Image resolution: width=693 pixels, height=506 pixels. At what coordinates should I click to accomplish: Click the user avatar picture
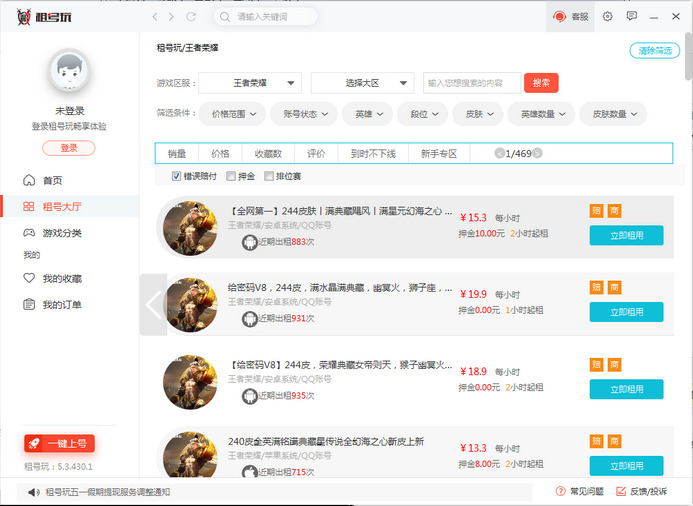pyautogui.click(x=69, y=71)
